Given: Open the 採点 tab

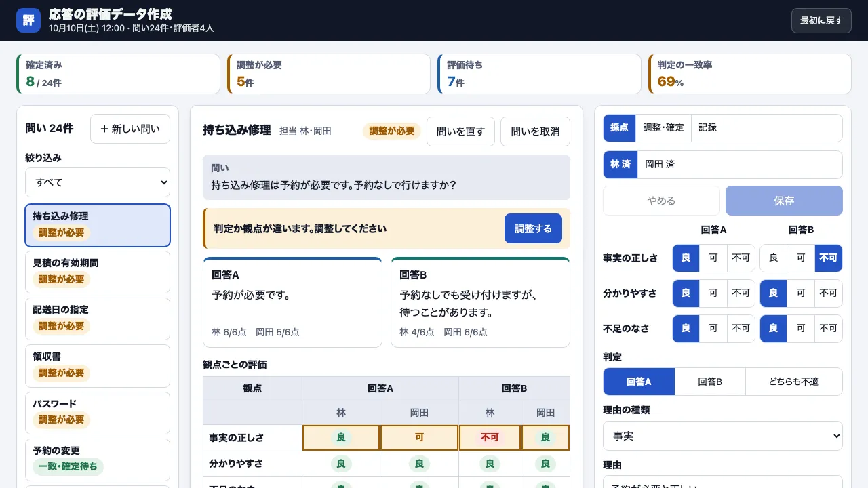Looking at the screenshot, I should coord(619,127).
